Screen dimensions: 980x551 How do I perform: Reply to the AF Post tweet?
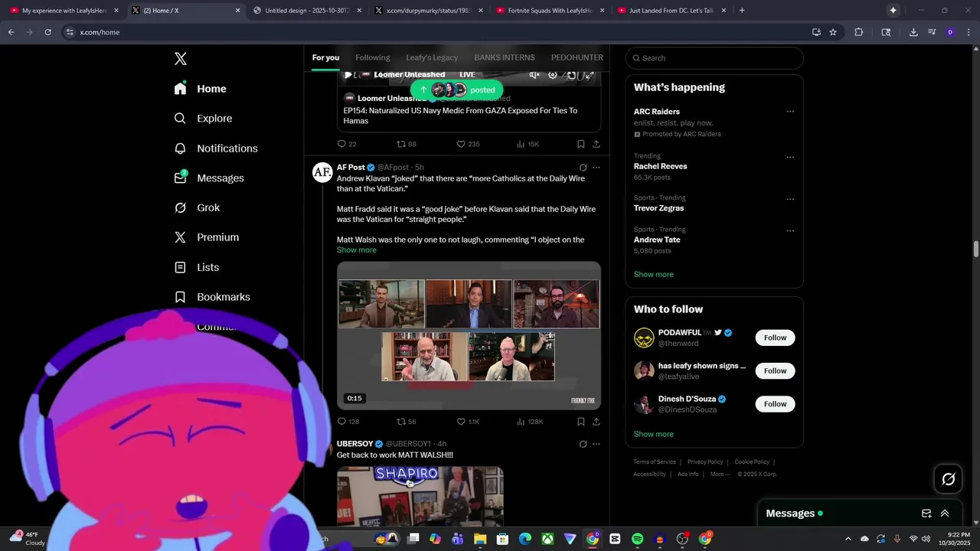[x=348, y=422]
